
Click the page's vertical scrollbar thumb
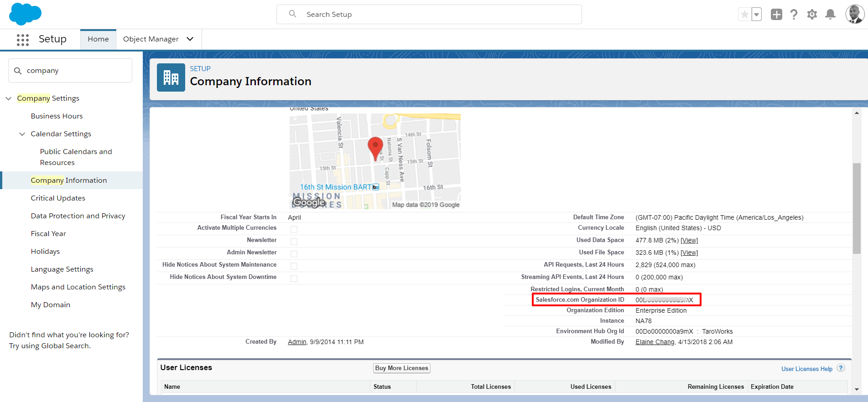click(857, 208)
